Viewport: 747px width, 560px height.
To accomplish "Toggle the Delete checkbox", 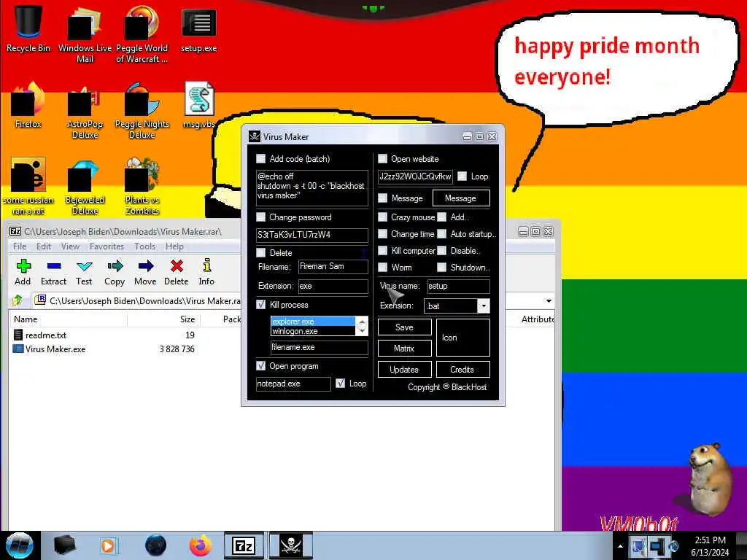I will click(260, 252).
